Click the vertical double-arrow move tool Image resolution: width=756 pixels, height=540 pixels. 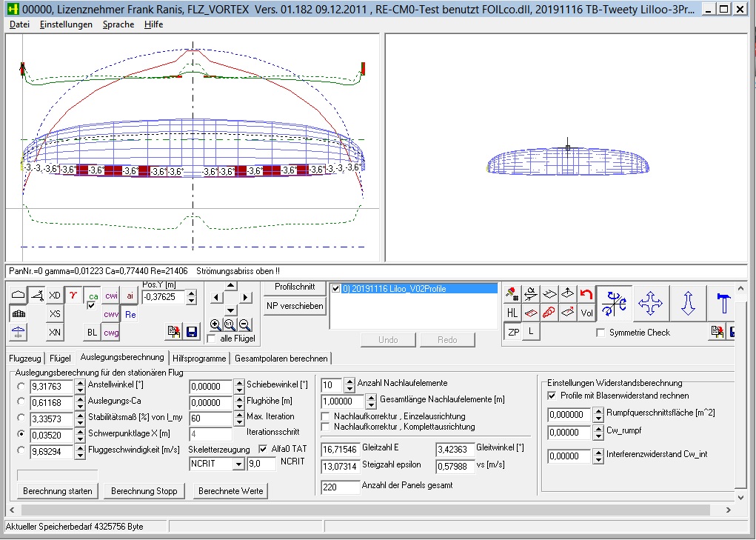pos(688,303)
